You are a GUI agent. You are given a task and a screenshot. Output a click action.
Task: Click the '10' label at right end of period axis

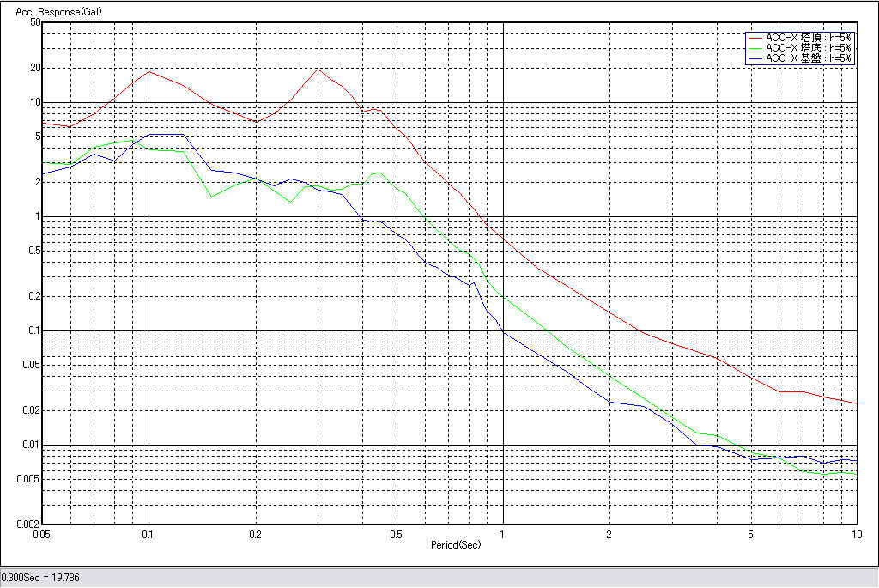tap(855, 534)
